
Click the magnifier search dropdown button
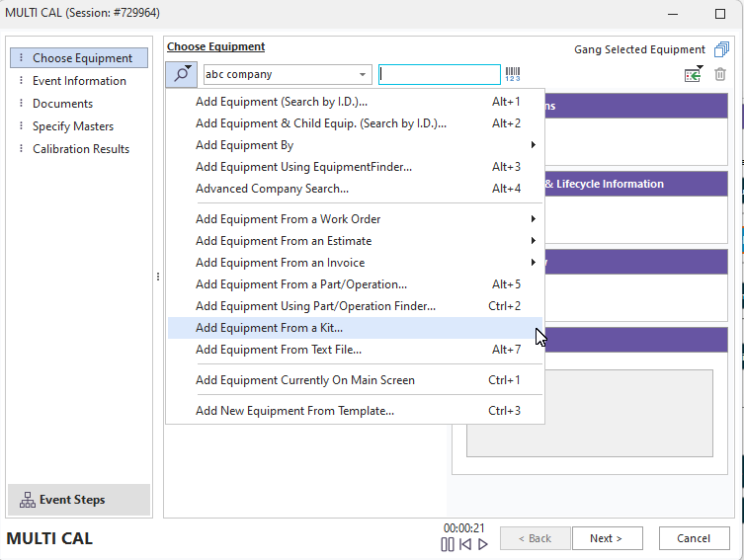coord(182,74)
